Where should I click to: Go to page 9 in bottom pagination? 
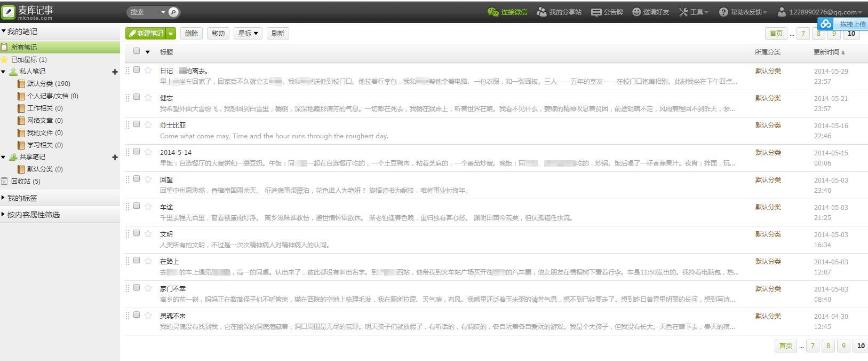tap(843, 346)
